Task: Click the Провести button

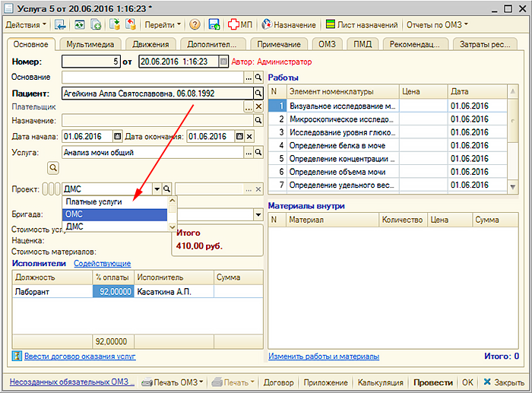Action: pos(433,382)
